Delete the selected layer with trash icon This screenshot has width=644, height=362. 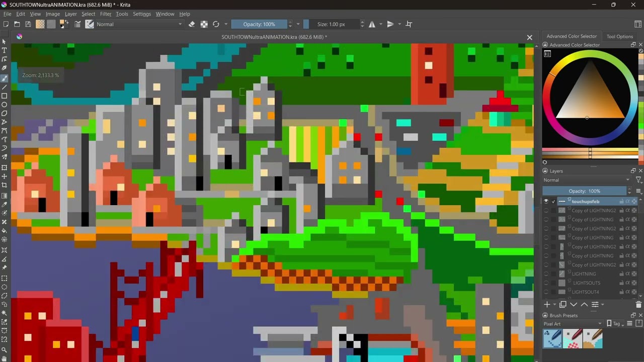coord(639,304)
